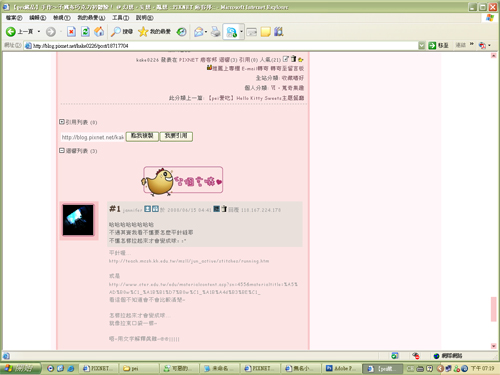Click the Mail envelope toolbar icon
The image size is (500, 375).
point(199,32)
